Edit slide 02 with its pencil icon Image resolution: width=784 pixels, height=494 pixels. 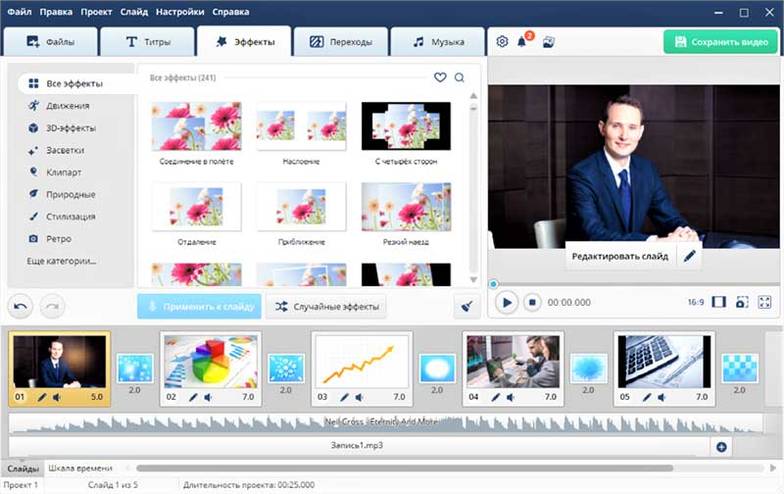click(194, 397)
